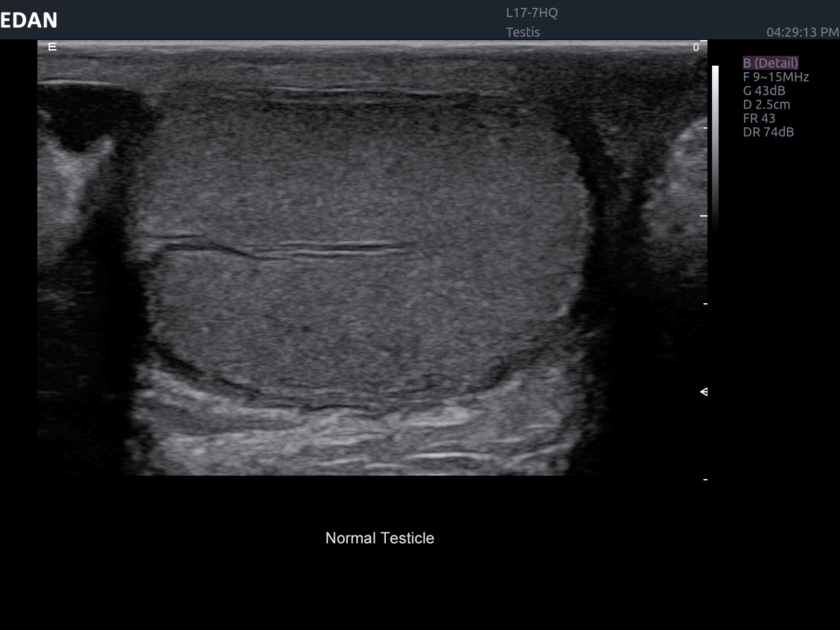Open the F 9~15MHz frequency setting
Viewport: 840px width, 630px height.
776,77
